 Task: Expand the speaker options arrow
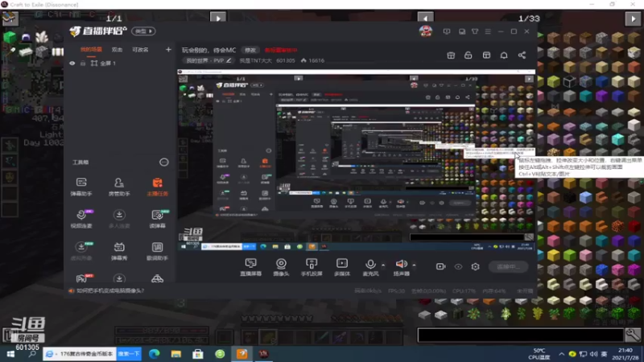pyautogui.click(x=414, y=265)
